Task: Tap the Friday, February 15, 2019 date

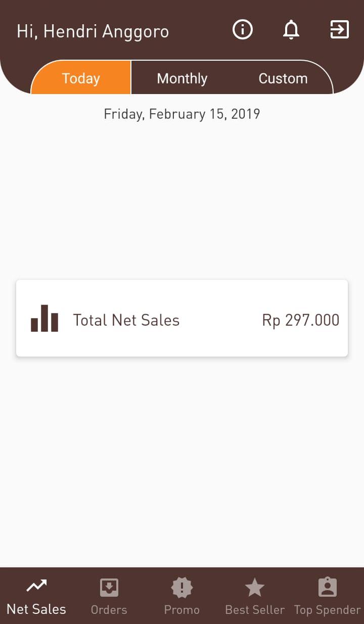Action: pos(182,114)
